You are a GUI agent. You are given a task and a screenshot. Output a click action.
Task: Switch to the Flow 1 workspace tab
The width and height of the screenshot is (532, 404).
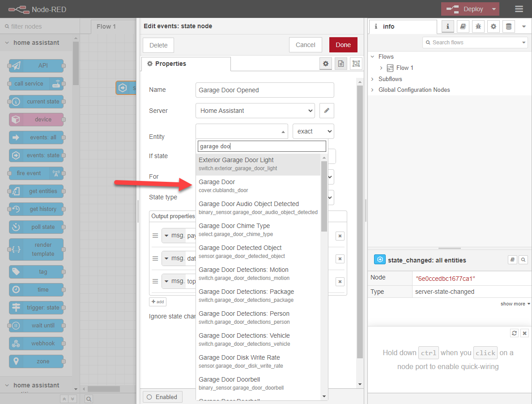(x=106, y=26)
